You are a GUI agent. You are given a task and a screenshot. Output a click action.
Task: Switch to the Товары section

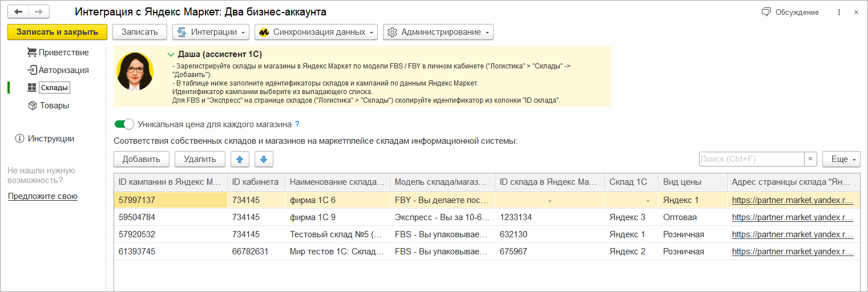(54, 106)
